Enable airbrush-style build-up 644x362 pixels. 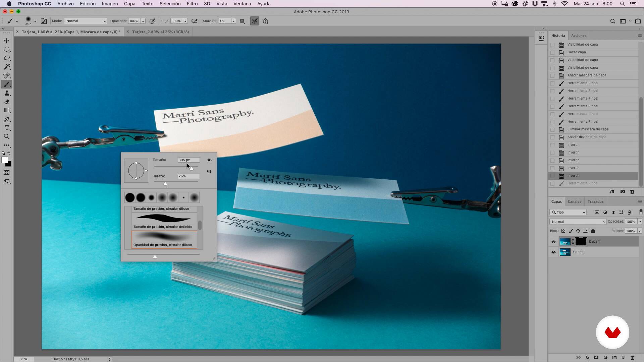194,21
